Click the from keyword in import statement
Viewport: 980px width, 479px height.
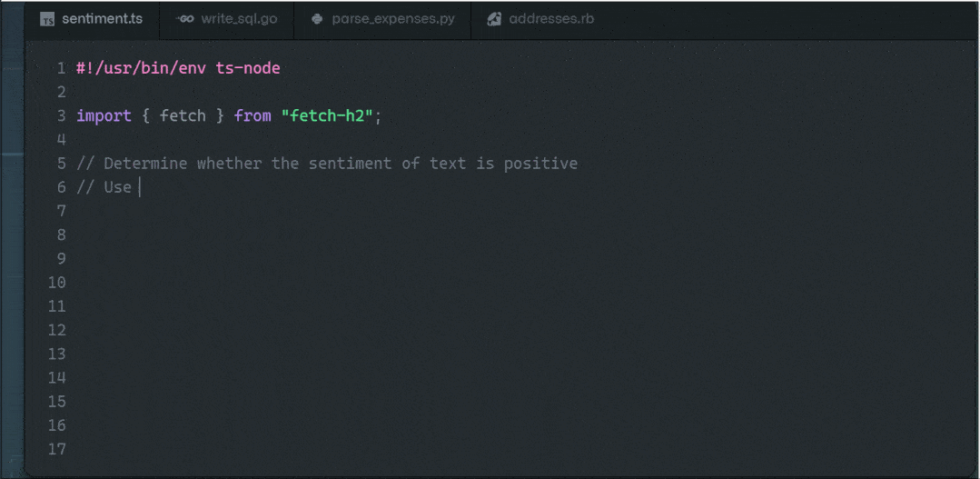click(252, 115)
